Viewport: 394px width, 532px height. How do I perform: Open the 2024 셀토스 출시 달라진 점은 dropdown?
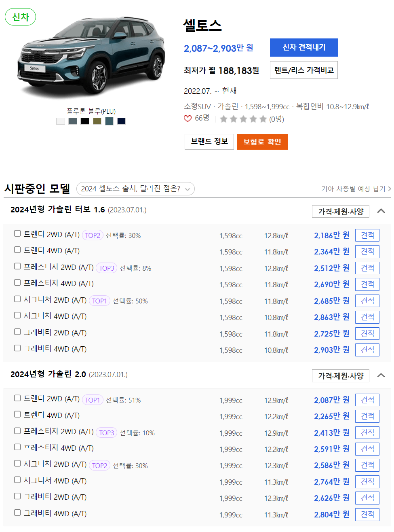[135, 189]
